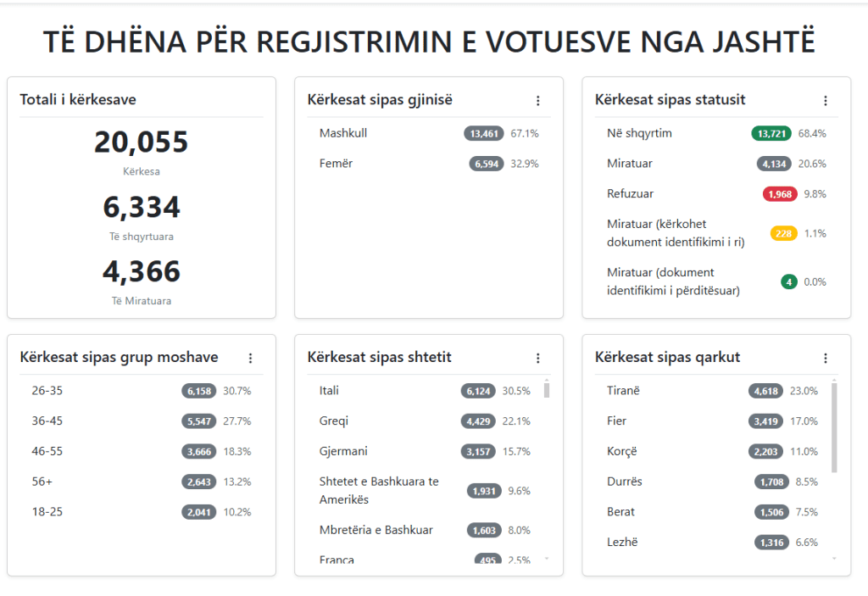Show the Kërkesat sipas qarkut three-dot menu

point(826,359)
